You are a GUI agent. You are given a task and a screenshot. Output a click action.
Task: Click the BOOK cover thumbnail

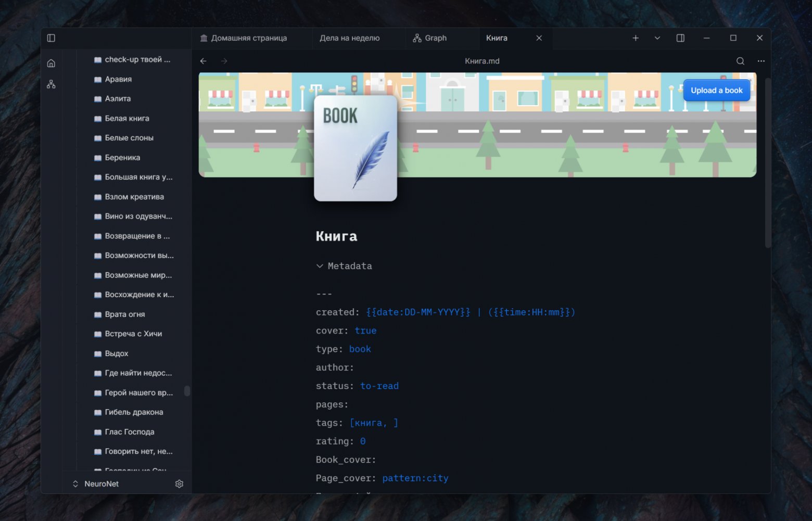pyautogui.click(x=356, y=148)
